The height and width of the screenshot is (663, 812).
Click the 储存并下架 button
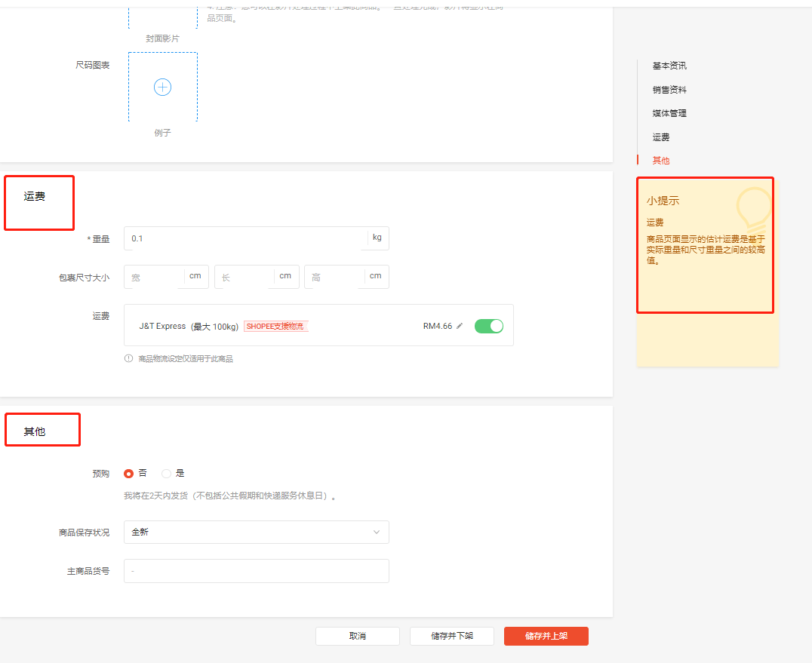[451, 636]
